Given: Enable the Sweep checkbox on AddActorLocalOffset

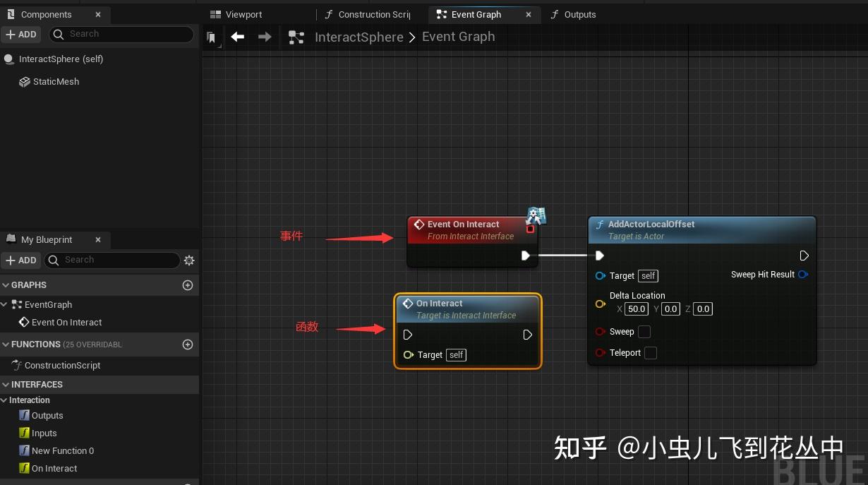Looking at the screenshot, I should click(644, 332).
